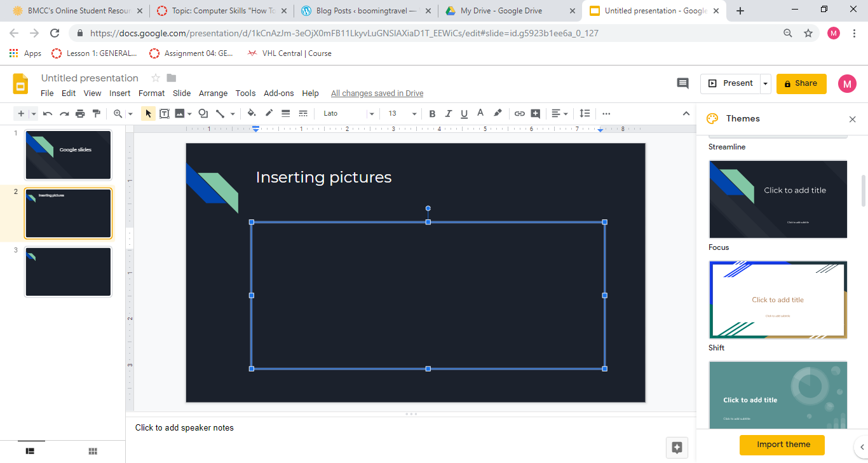
Task: Choose the shape tool in toolbar
Action: click(203, 114)
